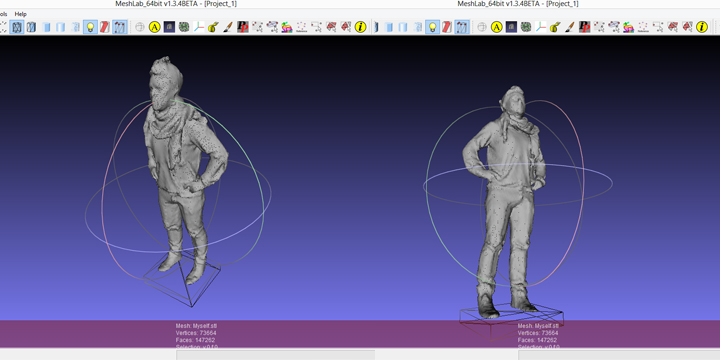The image size is (720, 360).
Task: Open the yellow Info tool in right window
Action: tap(702, 27)
